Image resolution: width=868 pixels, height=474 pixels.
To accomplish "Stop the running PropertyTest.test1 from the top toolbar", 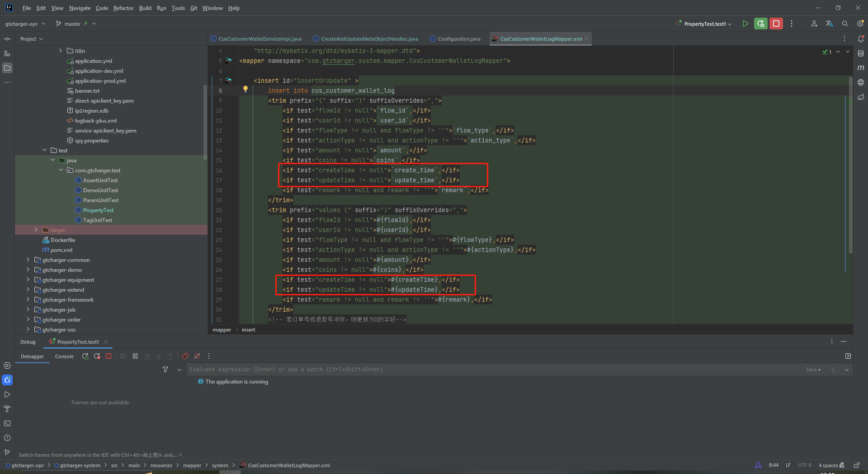I will (776, 24).
